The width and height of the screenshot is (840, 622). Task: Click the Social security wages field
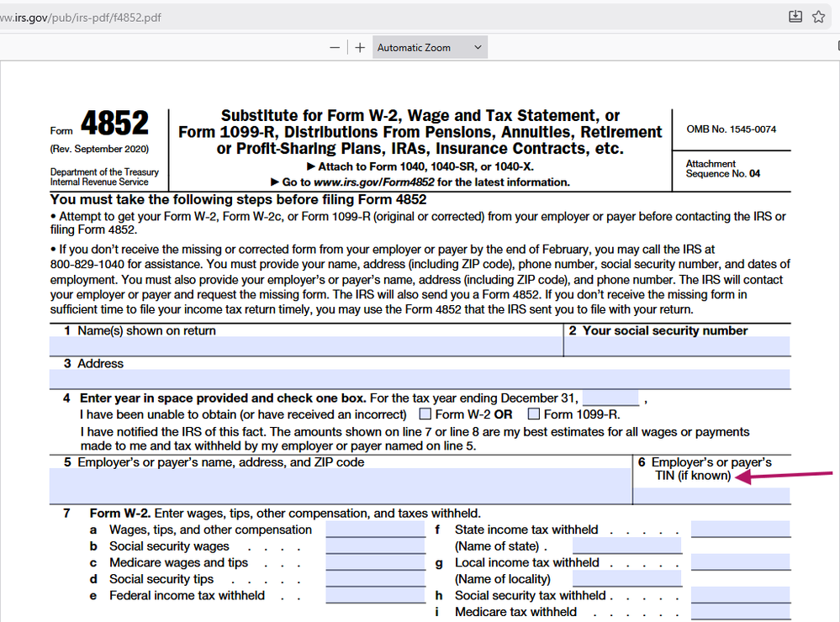(376, 546)
